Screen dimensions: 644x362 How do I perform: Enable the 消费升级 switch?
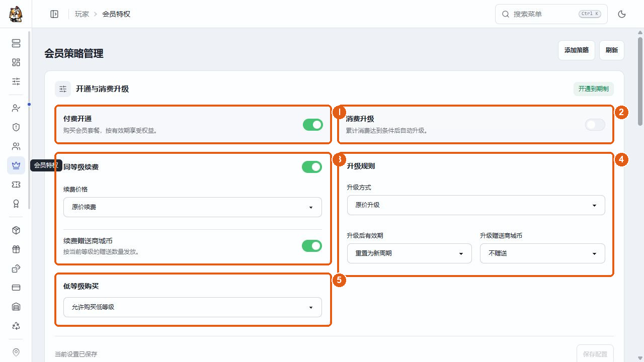point(595,125)
